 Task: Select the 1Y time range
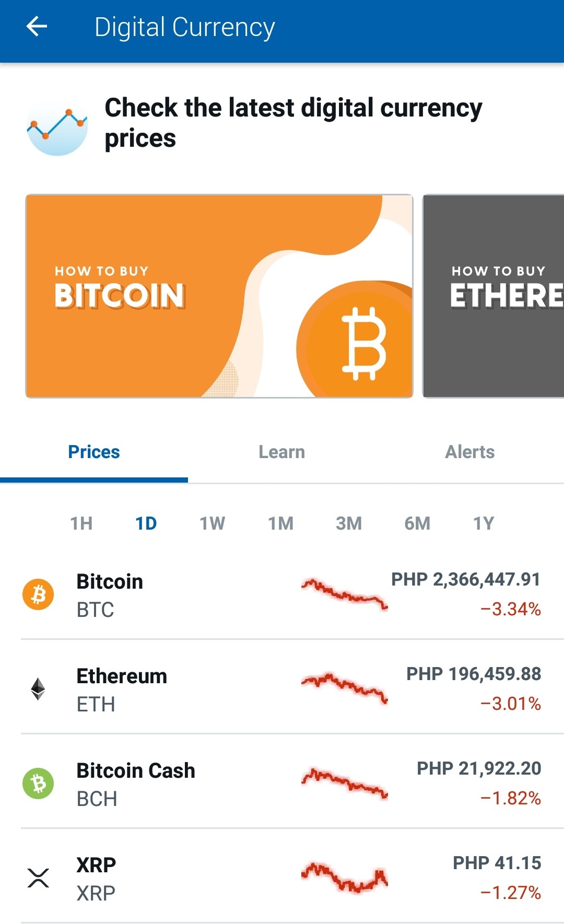point(484,523)
